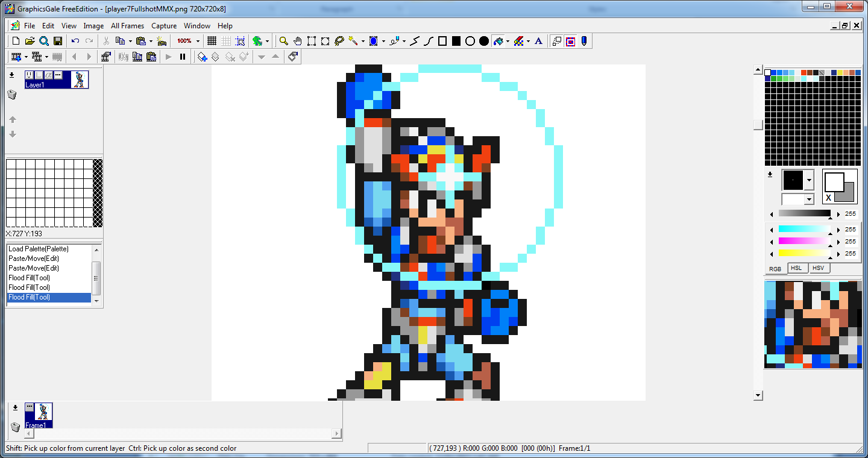The width and height of the screenshot is (868, 458).
Task: Pick the straight Line tool
Action: tap(415, 41)
